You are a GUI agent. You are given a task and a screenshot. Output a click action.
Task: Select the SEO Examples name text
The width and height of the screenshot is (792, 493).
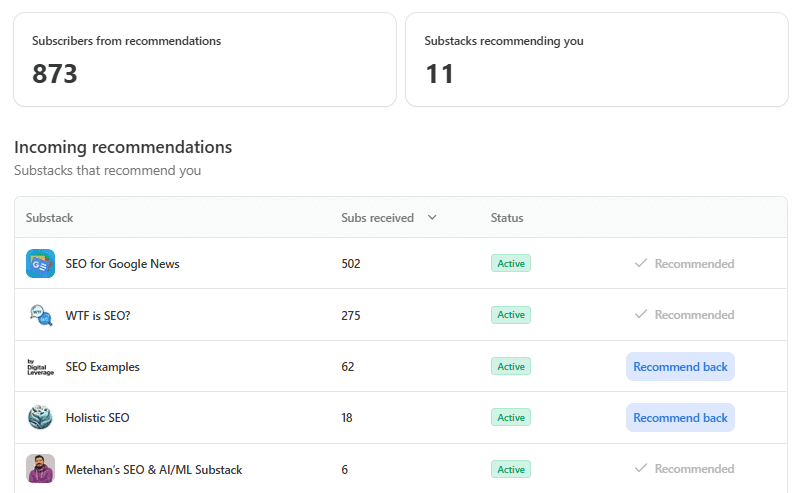coord(102,367)
